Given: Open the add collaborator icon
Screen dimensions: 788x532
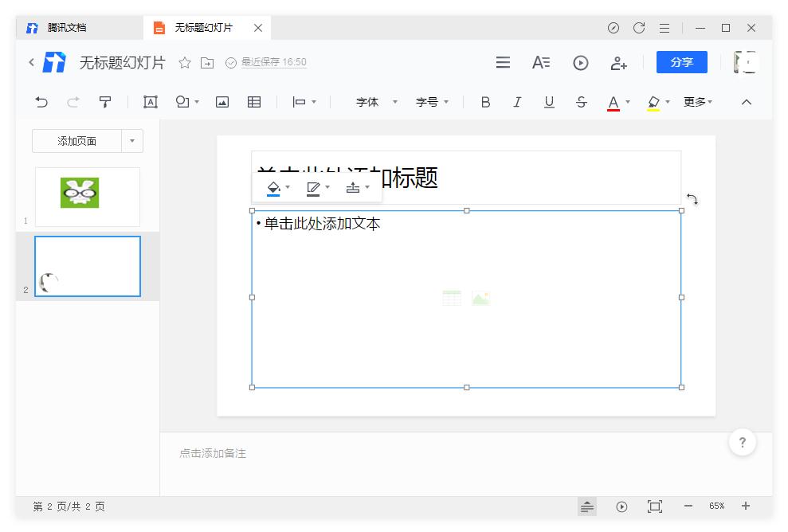Looking at the screenshot, I should point(618,63).
